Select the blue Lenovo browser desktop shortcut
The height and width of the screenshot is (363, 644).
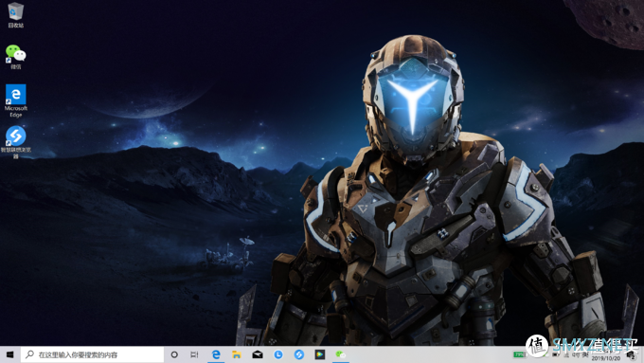pos(15,142)
